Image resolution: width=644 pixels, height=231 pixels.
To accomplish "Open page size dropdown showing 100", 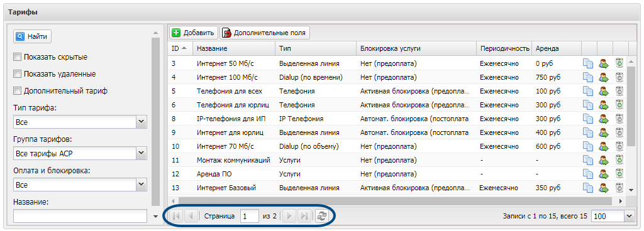I will tap(629, 217).
